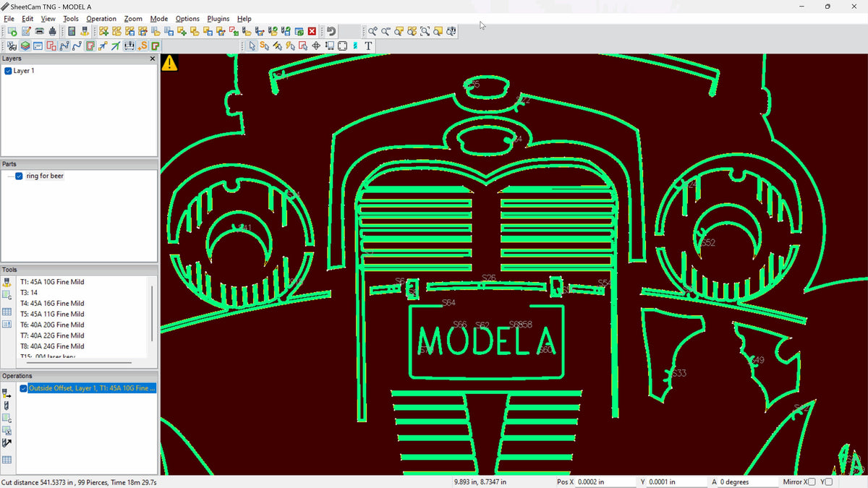Click the cut distance status bar text
This screenshot has height=488, width=868.
[80, 481]
